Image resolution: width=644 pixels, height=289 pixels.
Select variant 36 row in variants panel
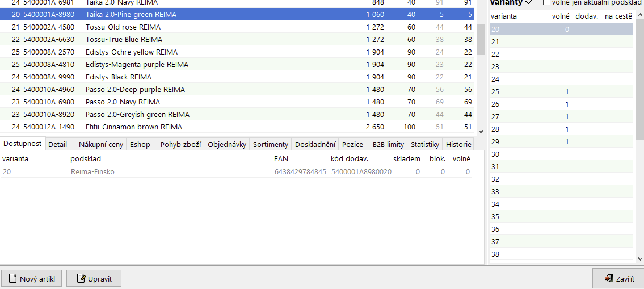click(x=561, y=229)
